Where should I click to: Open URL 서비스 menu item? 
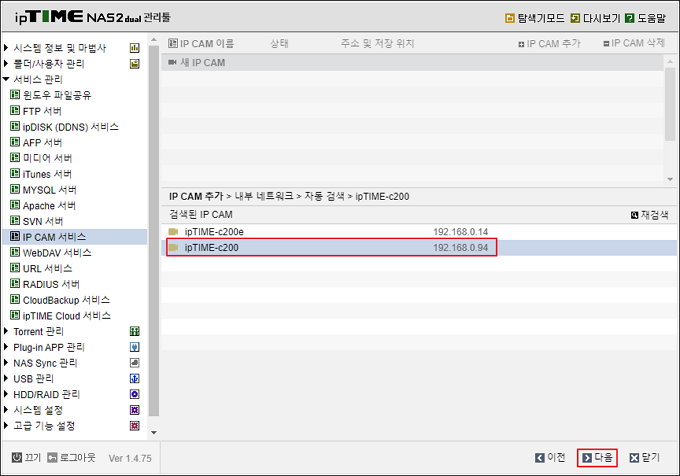pos(47,269)
